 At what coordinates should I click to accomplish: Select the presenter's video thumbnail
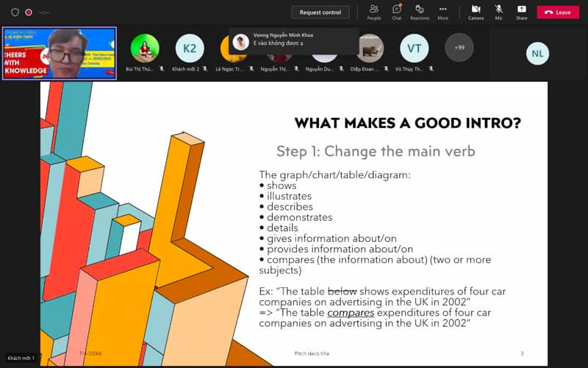click(x=60, y=53)
